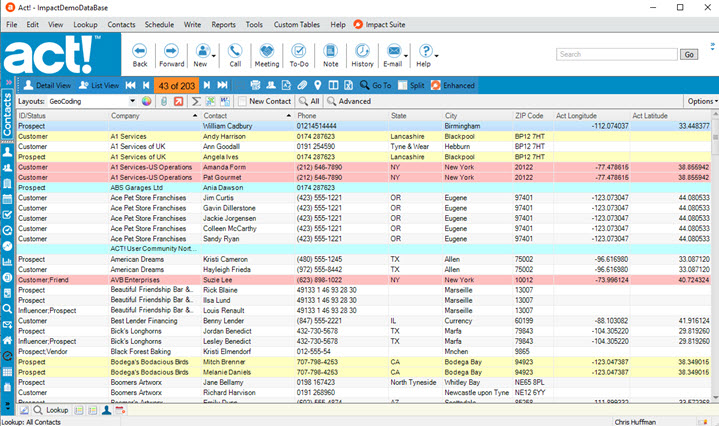Image resolution: width=719 pixels, height=426 pixels.
Task: Sort by the Contact column header
Action: 248,116
